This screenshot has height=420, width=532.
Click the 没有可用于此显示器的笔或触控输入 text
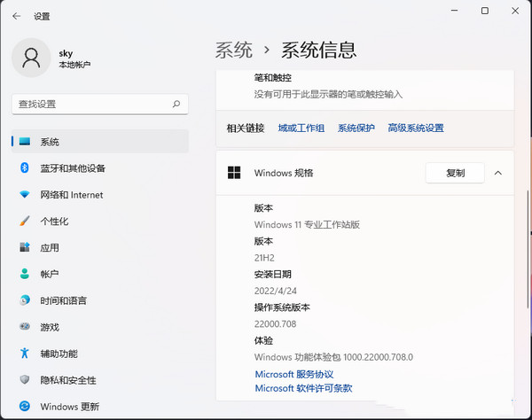(328, 94)
